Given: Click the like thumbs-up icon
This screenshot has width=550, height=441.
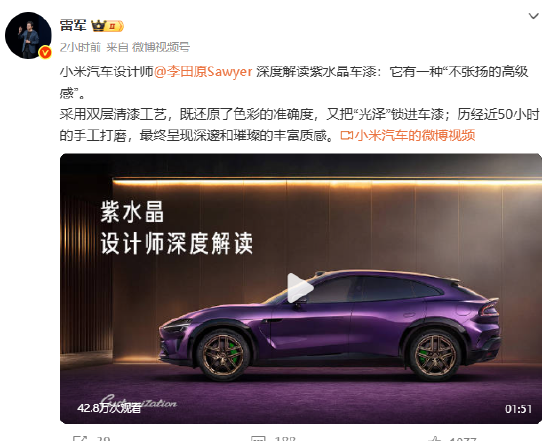Looking at the screenshot, I should click(435, 439).
